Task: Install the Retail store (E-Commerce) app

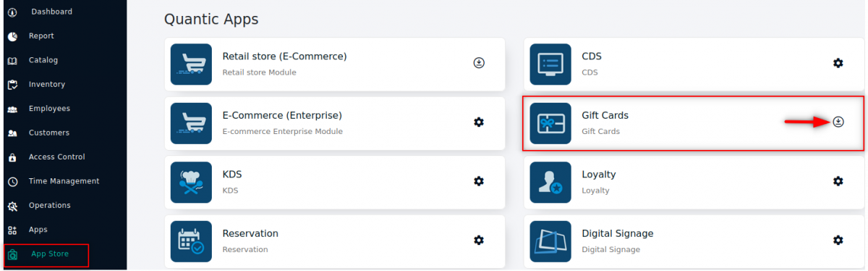Action: 479,63
